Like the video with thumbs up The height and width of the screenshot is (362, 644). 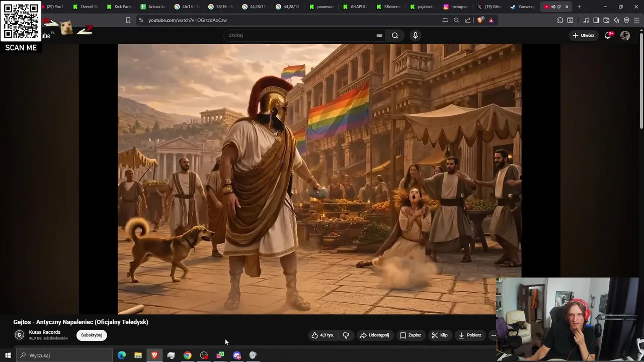(x=323, y=335)
